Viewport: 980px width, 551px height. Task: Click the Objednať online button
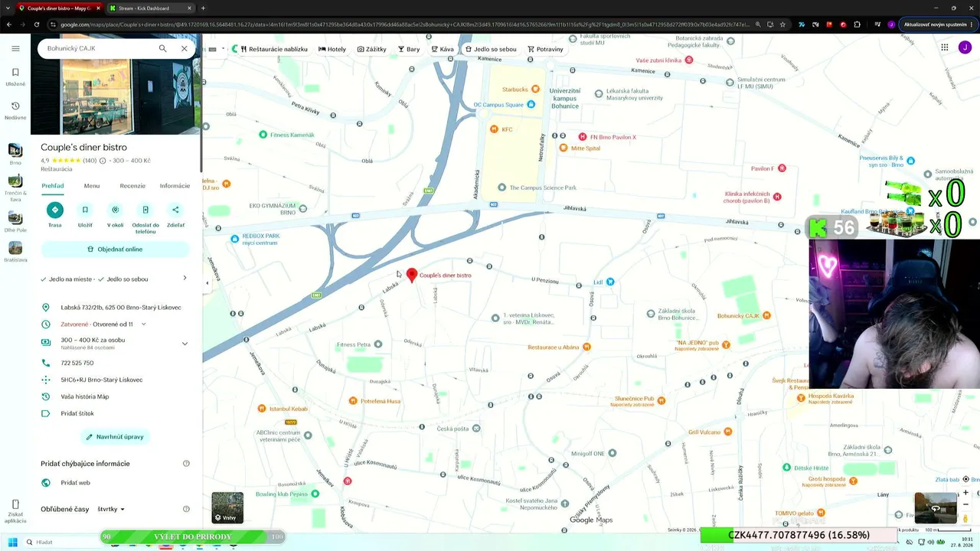(x=115, y=249)
